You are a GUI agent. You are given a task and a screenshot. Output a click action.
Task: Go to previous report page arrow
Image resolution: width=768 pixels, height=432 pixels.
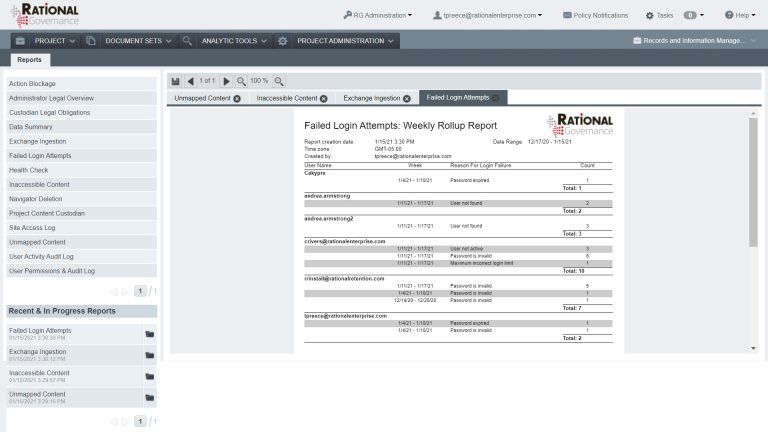[191, 81]
